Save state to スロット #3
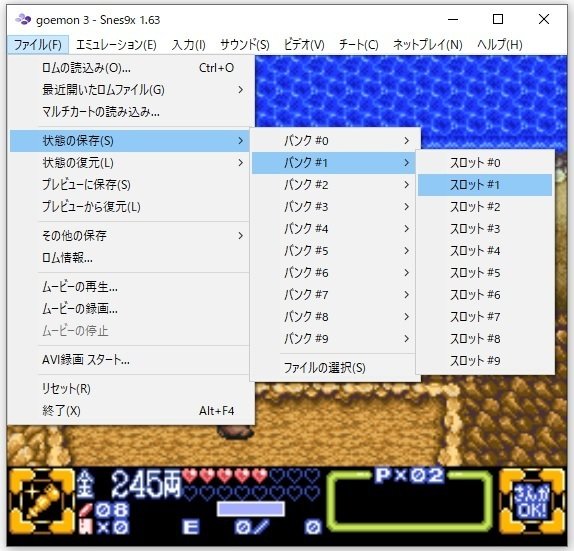The width and height of the screenshot is (574, 551). coord(485,228)
